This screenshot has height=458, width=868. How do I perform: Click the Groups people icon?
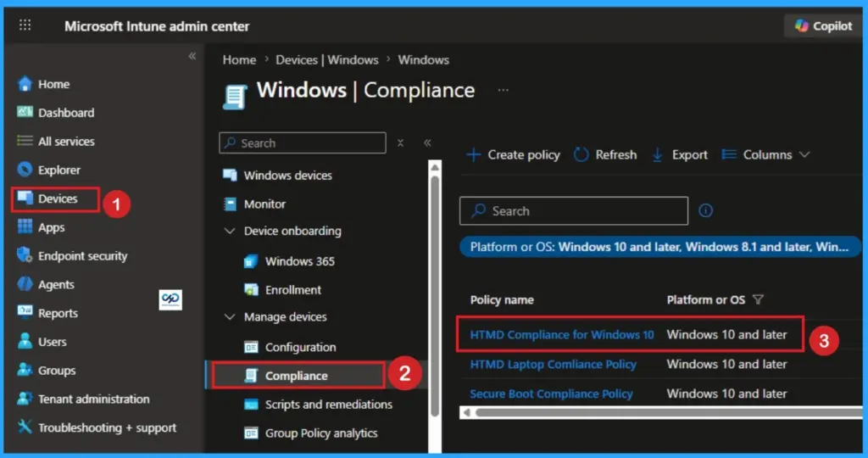[25, 370]
